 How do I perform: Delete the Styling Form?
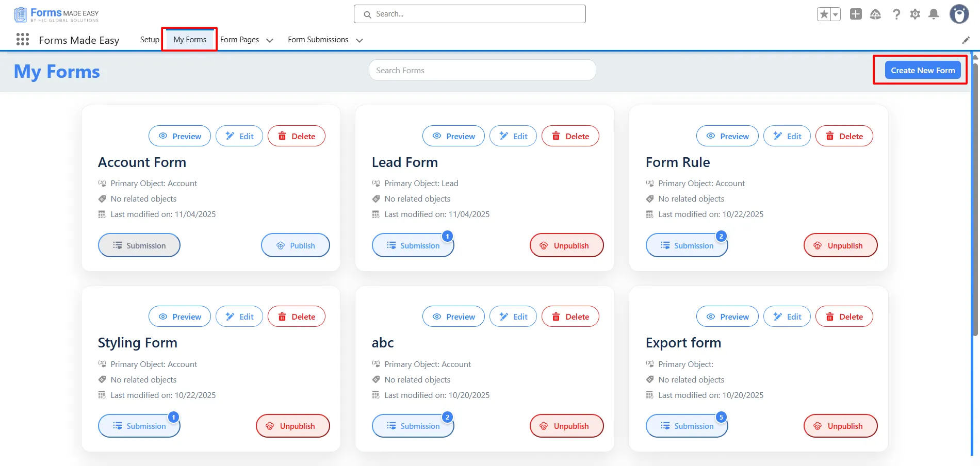pos(297,317)
